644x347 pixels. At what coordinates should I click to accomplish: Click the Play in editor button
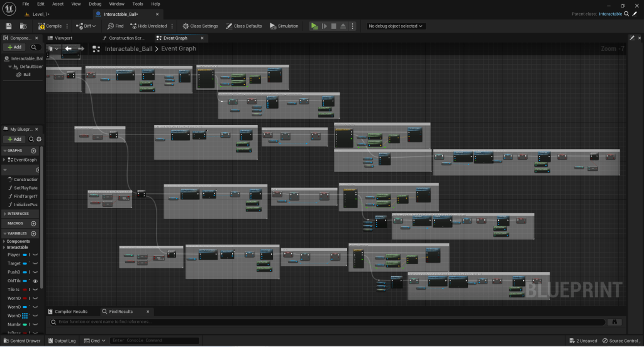[x=314, y=26]
